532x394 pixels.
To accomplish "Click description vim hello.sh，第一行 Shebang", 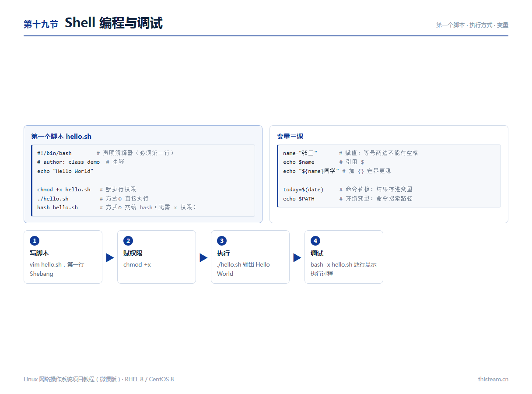I will (x=57, y=269).
